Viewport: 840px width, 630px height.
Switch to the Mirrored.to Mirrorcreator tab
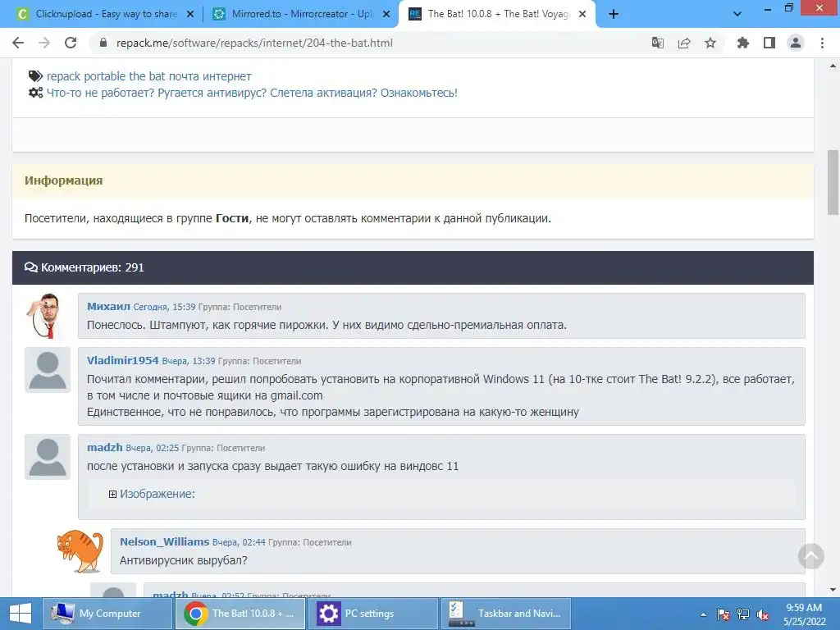[x=300, y=15]
